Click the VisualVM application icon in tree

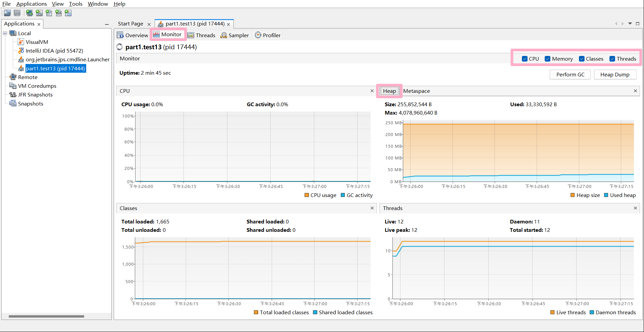21,42
